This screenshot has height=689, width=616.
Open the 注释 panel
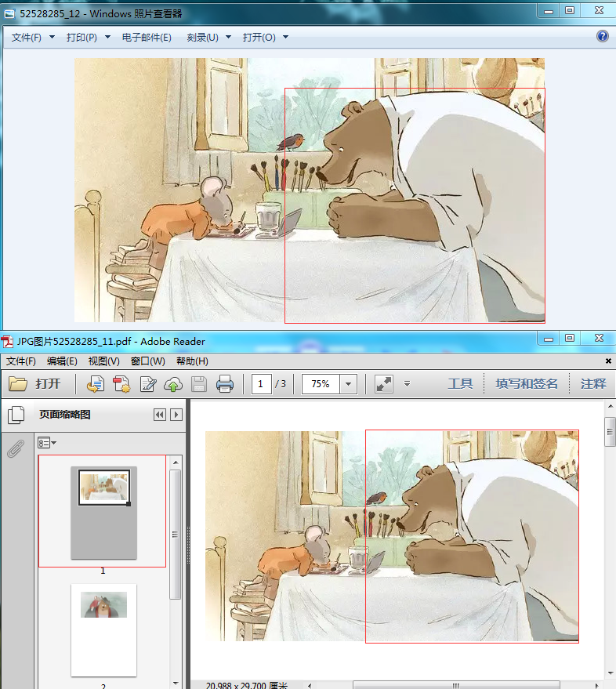[x=593, y=383]
